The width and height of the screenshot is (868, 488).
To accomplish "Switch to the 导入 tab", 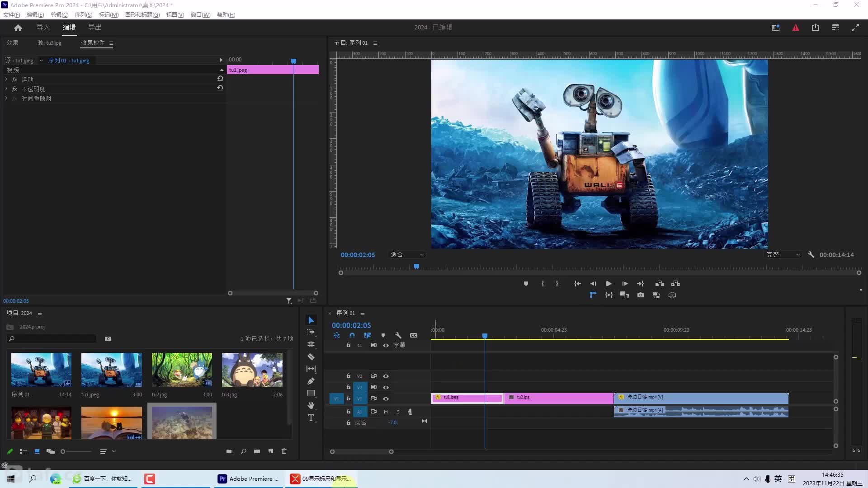I will tap(43, 27).
